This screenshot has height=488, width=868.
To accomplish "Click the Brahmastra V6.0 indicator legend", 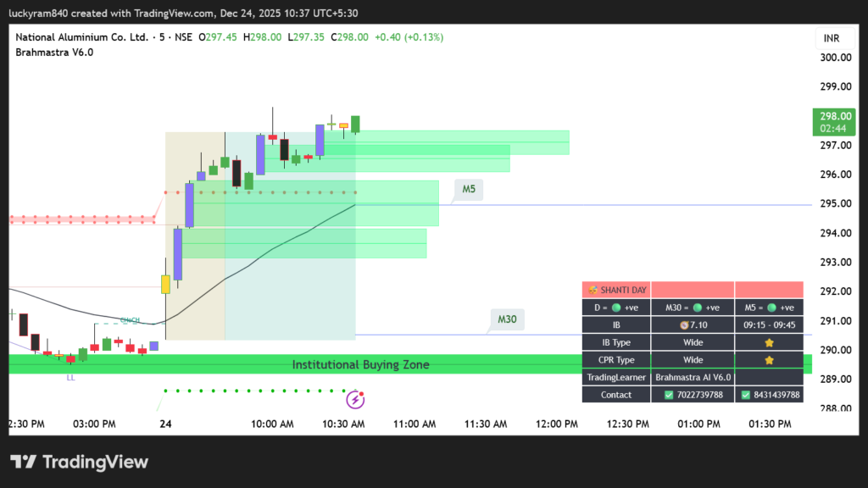I will tap(54, 53).
